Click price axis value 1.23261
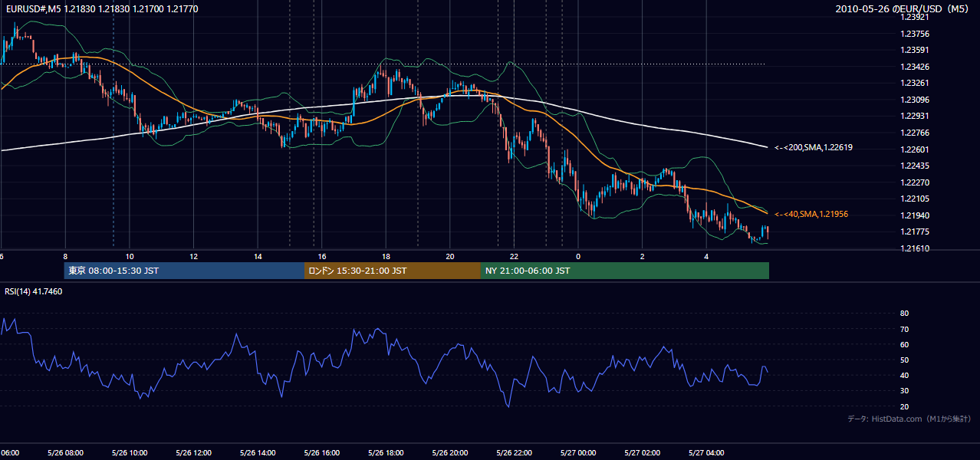Screen dimensions: 980x460 coord(915,83)
